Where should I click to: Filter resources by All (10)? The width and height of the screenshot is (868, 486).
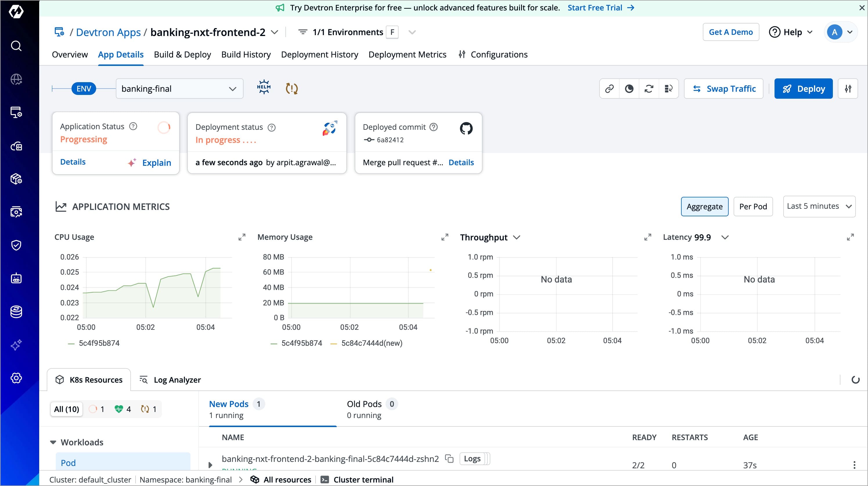point(66,409)
